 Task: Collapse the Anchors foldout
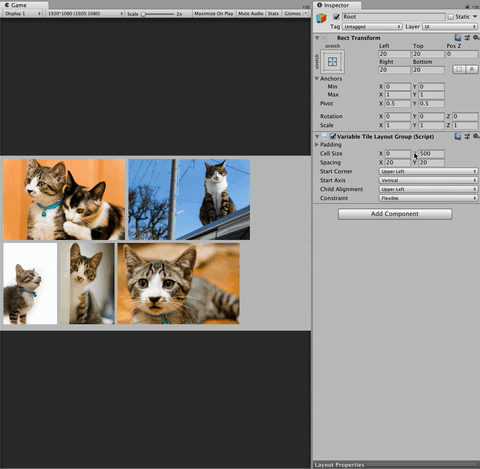[x=317, y=79]
